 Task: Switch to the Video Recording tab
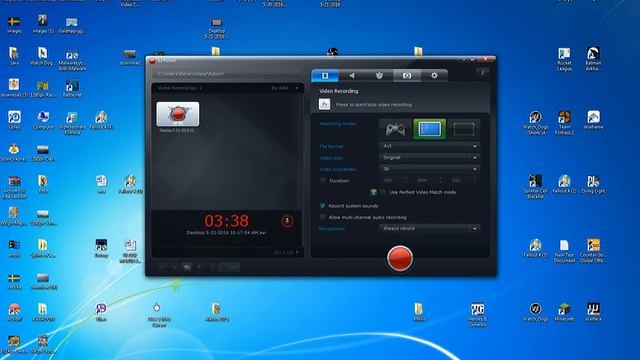coord(325,76)
